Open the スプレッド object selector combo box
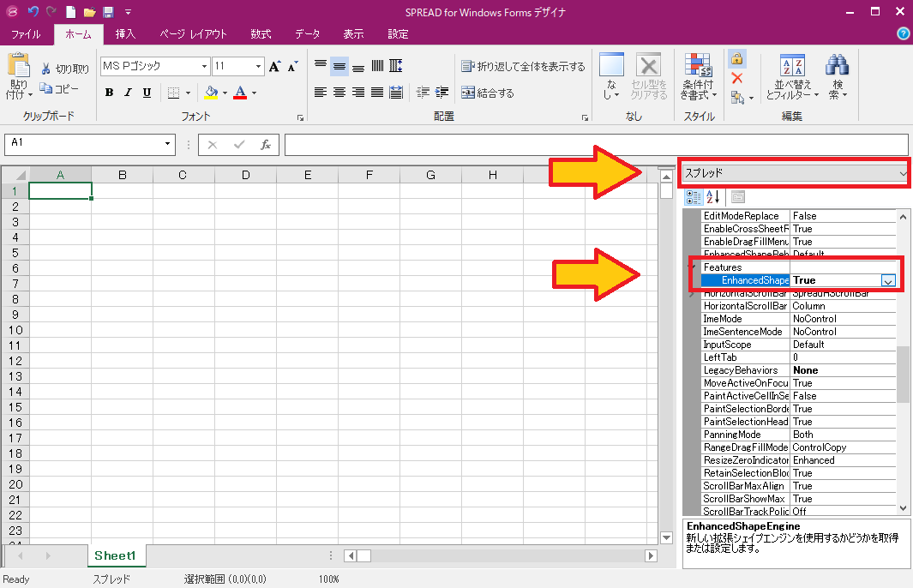Image resolution: width=913 pixels, height=588 pixels. 795,173
